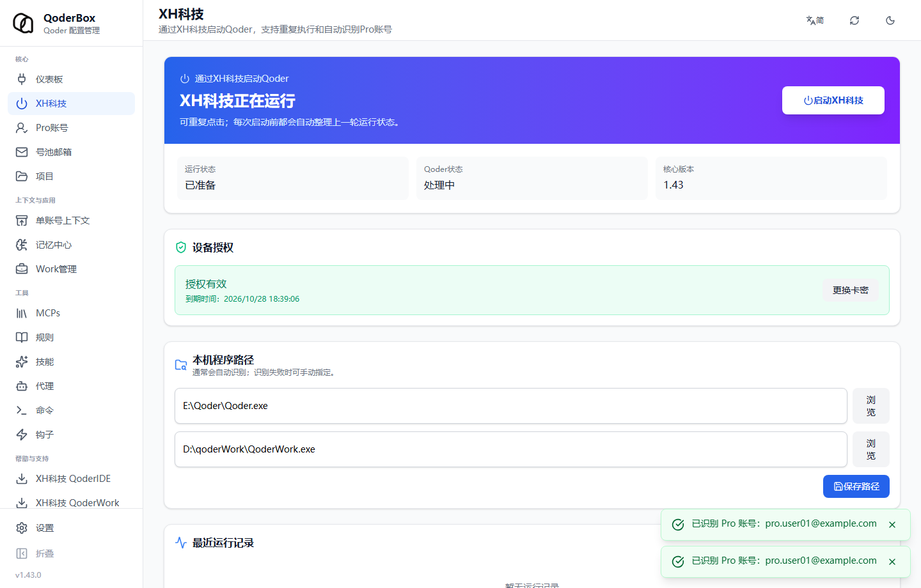
Task: Click the 代理 robot icon
Action: coord(22,386)
